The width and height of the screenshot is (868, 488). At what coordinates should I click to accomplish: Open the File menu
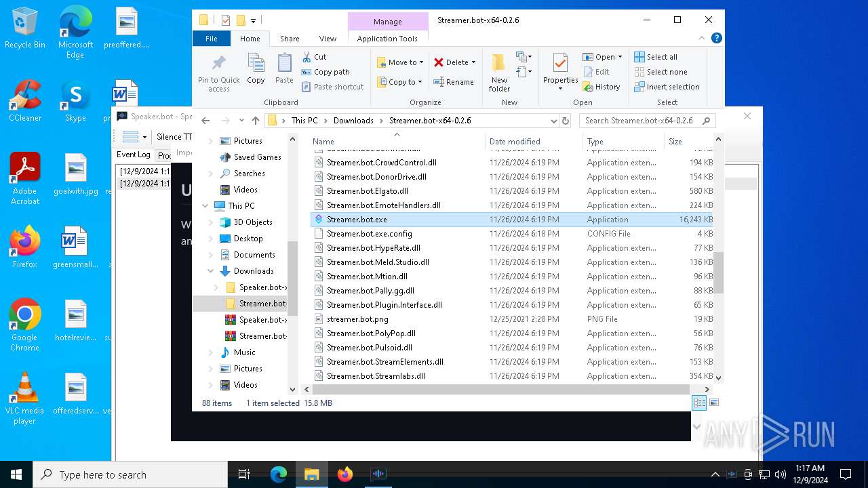click(x=212, y=39)
